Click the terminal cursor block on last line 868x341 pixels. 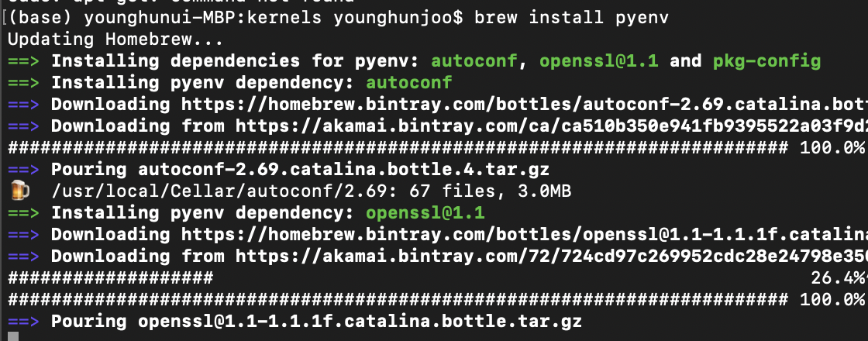pos(13,336)
